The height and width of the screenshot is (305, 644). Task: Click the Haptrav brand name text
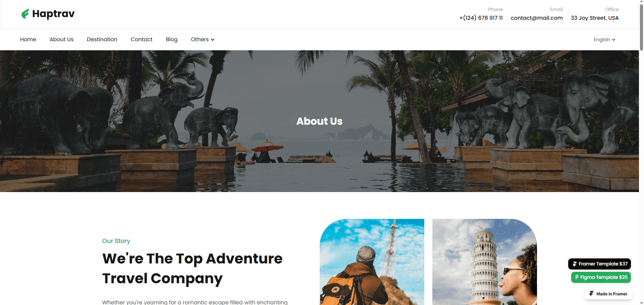pyautogui.click(x=53, y=14)
